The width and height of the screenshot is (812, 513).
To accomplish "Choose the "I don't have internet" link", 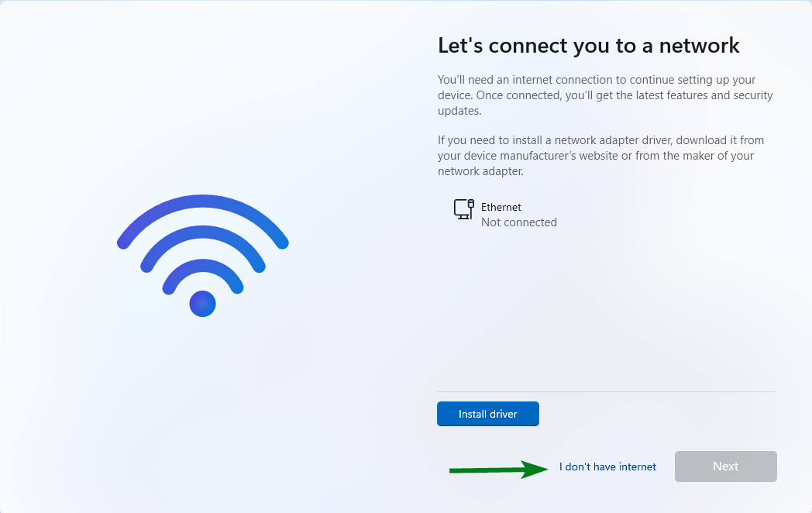I will [x=607, y=467].
